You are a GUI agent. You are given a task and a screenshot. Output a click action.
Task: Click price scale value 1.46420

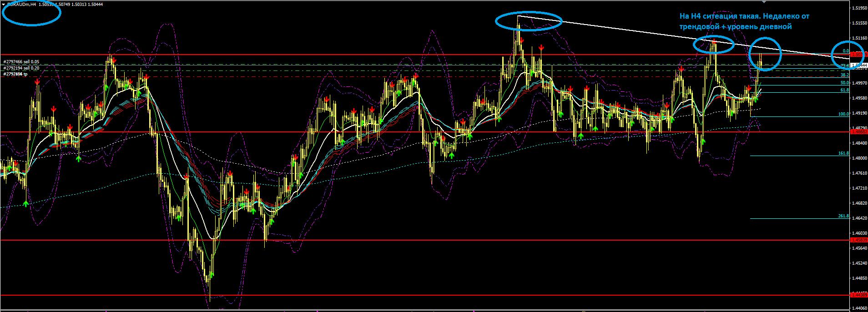point(859,218)
